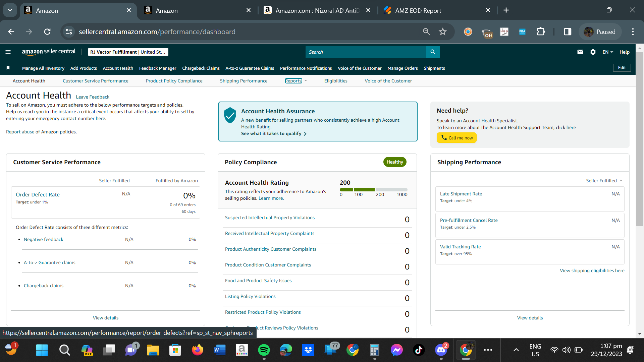Open the Chrome three-dot menu
The image size is (644, 362).
pyautogui.click(x=633, y=32)
